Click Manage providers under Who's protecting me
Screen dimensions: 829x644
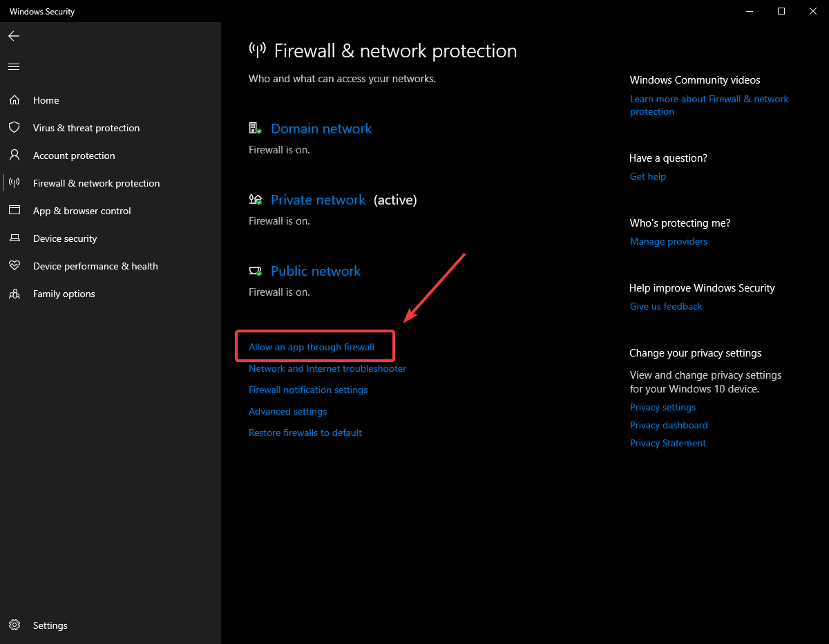pyautogui.click(x=668, y=241)
